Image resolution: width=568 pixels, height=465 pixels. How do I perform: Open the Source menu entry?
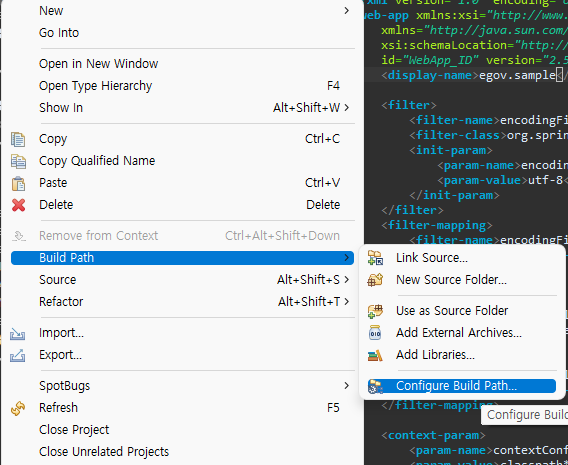182,280
